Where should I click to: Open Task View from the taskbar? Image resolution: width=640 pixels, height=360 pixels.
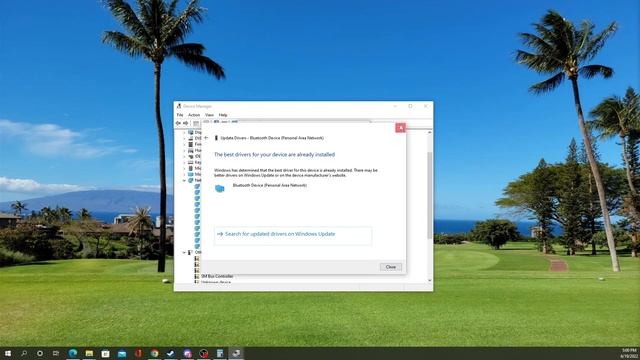[x=56, y=353]
